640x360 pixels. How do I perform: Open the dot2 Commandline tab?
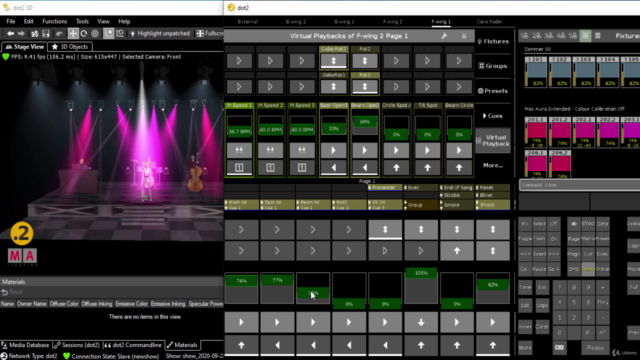pos(133,345)
